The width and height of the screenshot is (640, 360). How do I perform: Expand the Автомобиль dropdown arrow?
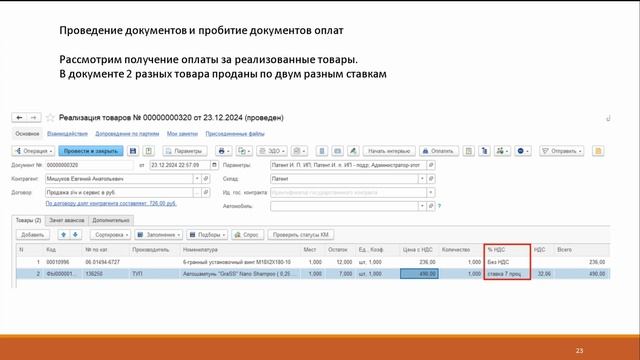click(422, 206)
